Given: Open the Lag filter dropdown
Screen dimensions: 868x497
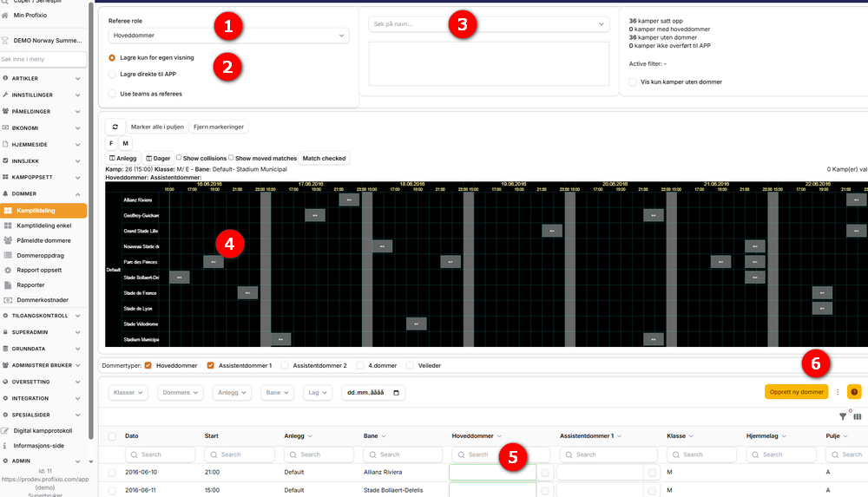Looking at the screenshot, I should (317, 392).
